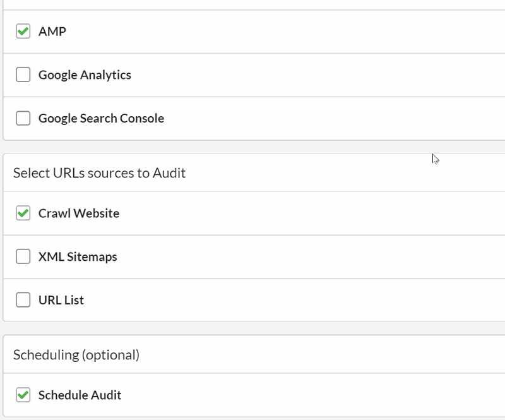Tick the Google Search Console checkbox

[23, 118]
